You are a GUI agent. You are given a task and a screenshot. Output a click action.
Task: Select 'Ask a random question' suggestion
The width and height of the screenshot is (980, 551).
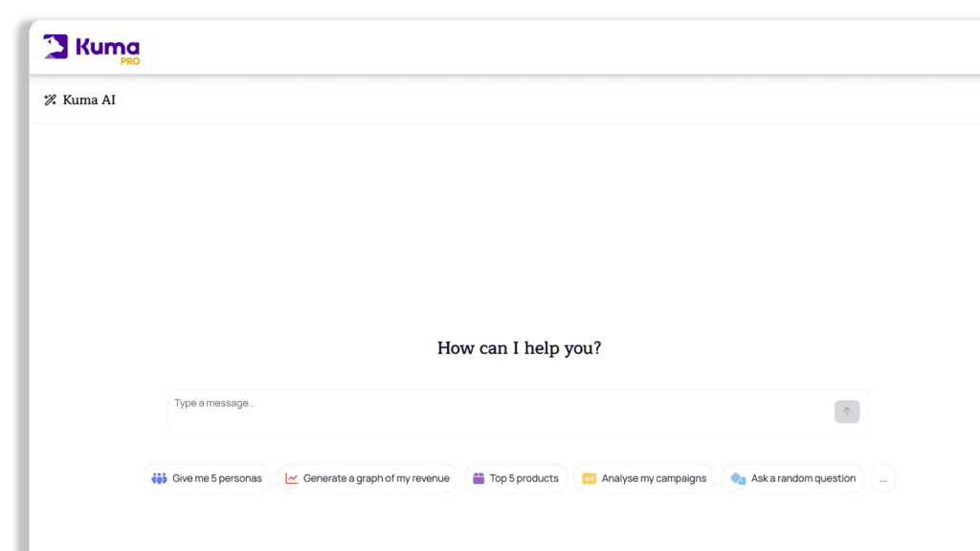click(x=793, y=478)
